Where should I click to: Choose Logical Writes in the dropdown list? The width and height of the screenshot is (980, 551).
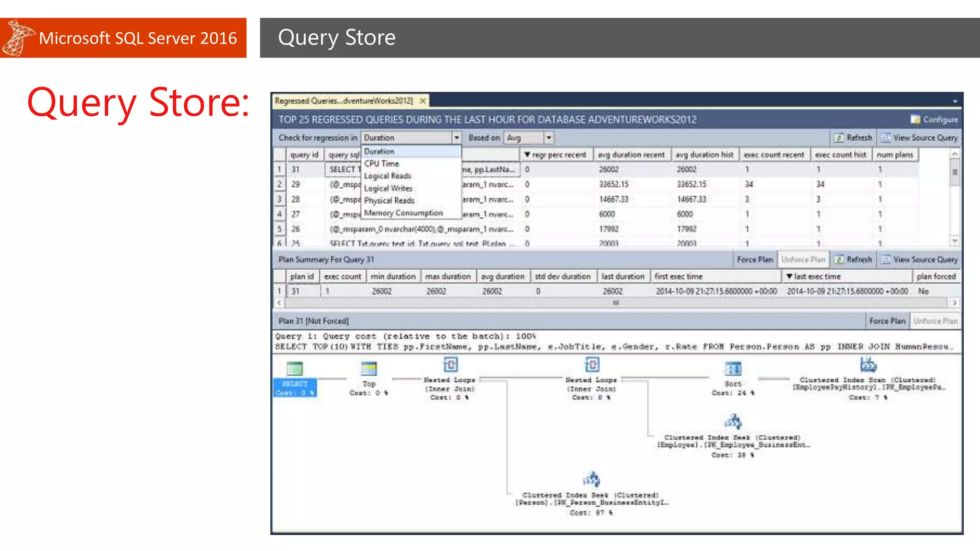(411, 188)
